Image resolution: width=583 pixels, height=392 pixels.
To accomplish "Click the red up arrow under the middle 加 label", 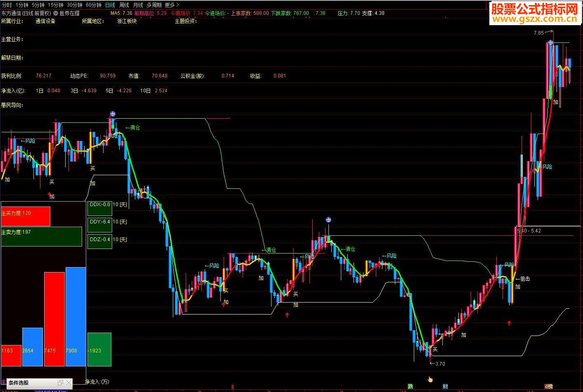I will (x=287, y=315).
